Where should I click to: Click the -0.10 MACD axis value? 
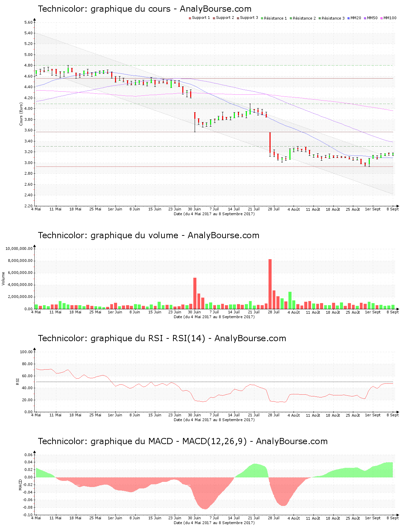(x=28, y=515)
